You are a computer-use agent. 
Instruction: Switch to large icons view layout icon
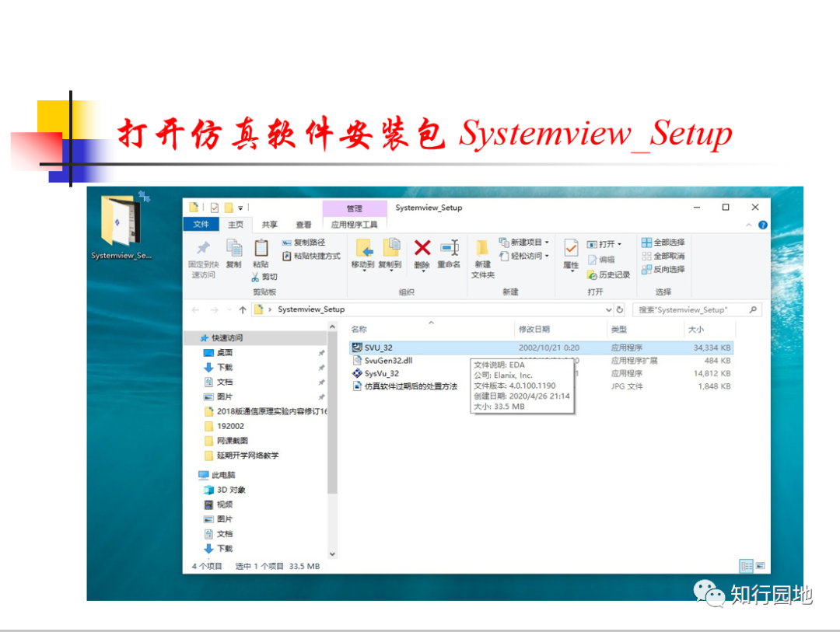coord(760,566)
